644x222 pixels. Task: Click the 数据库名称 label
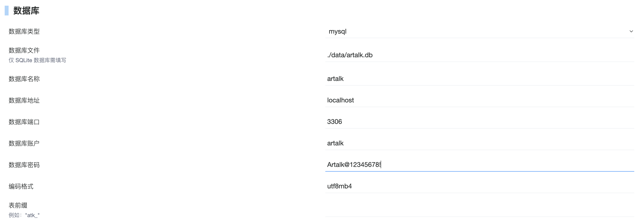tap(24, 79)
